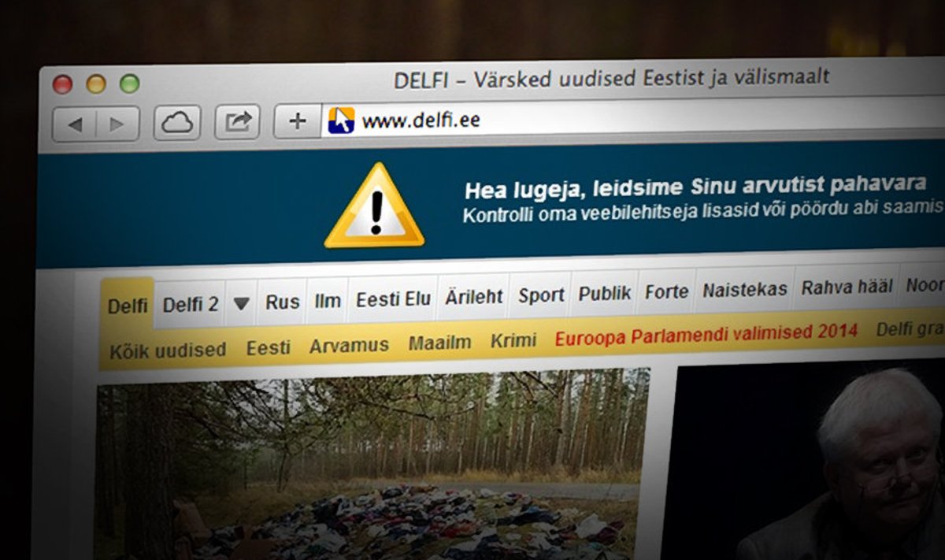The height and width of the screenshot is (560, 945).
Task: Select the Delfi tab
Action: [x=128, y=306]
